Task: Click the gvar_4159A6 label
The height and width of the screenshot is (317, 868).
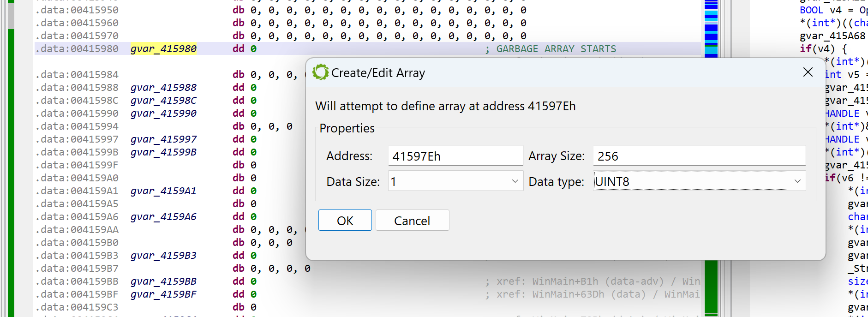Action: pos(163,217)
